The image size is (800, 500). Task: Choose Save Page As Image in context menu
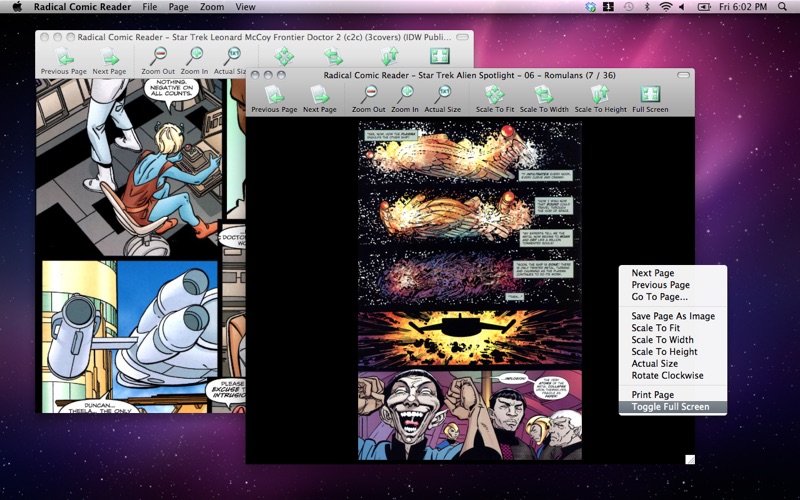pos(673,316)
